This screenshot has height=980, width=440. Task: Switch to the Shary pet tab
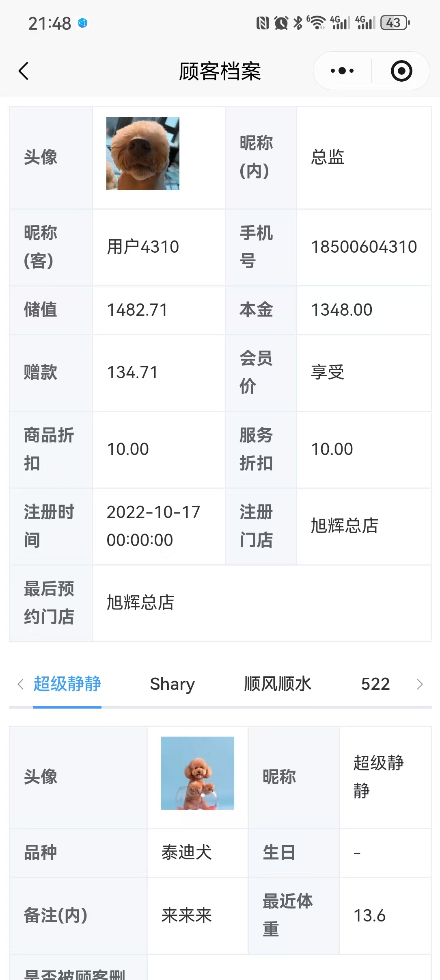172,684
